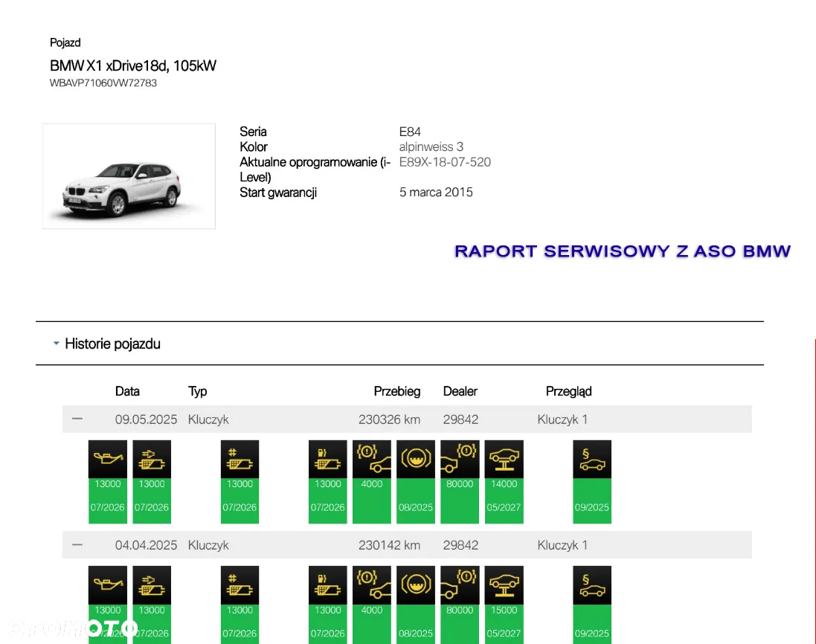
Task: Click engine oil icon in 09.05.2025 row
Action: (108, 460)
